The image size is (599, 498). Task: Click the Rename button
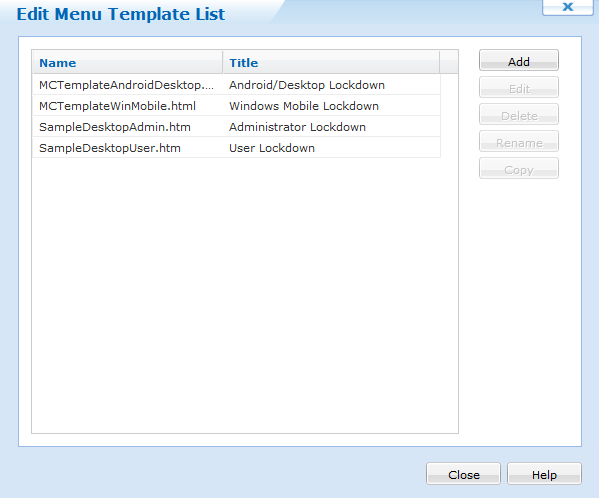519,141
